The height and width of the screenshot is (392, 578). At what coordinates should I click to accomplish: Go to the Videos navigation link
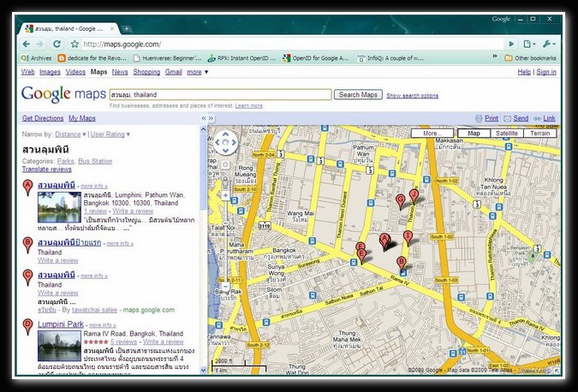coord(75,72)
